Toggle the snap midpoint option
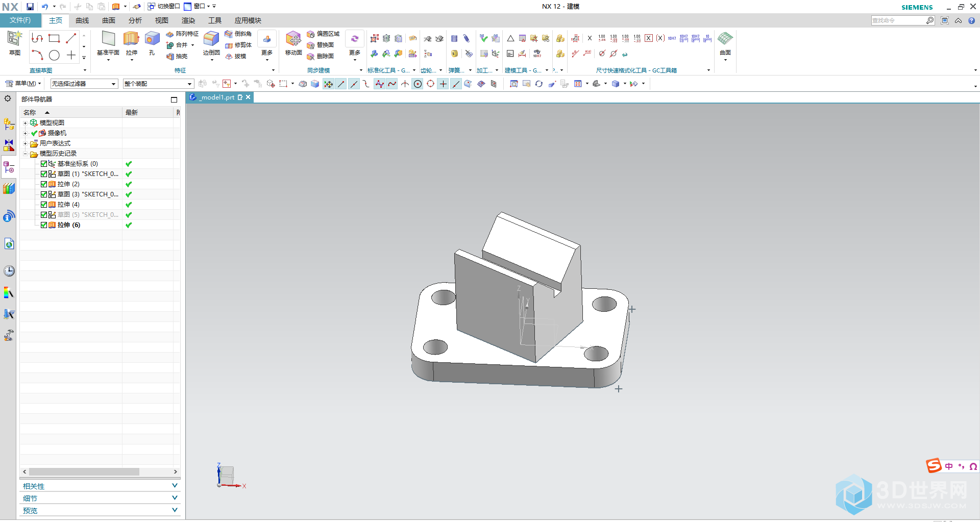 pos(354,84)
